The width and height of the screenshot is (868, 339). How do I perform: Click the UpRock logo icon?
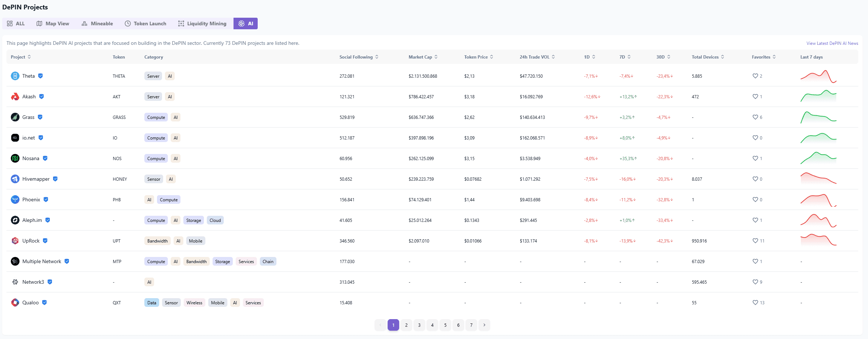pyautogui.click(x=15, y=241)
